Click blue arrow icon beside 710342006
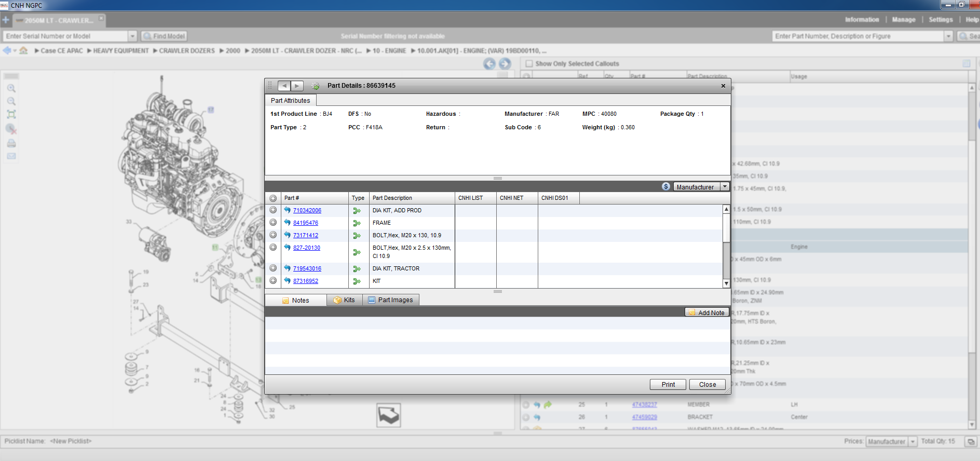Image resolution: width=980 pixels, height=461 pixels. coord(287,210)
